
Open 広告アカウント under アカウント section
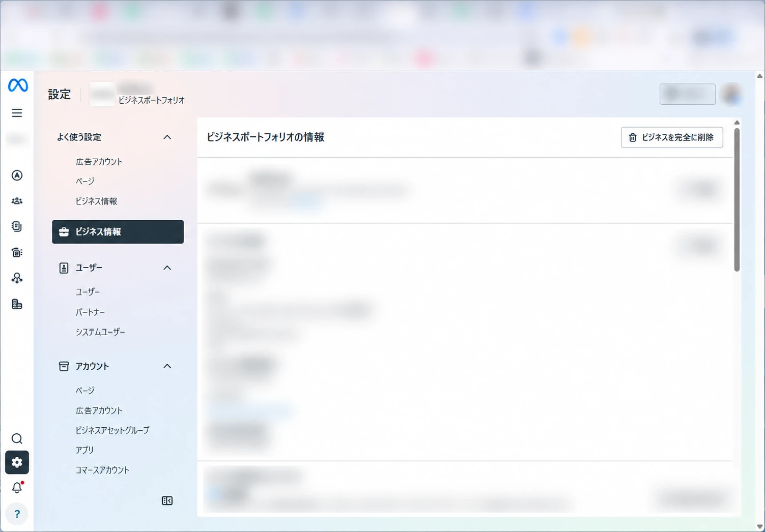(x=99, y=410)
